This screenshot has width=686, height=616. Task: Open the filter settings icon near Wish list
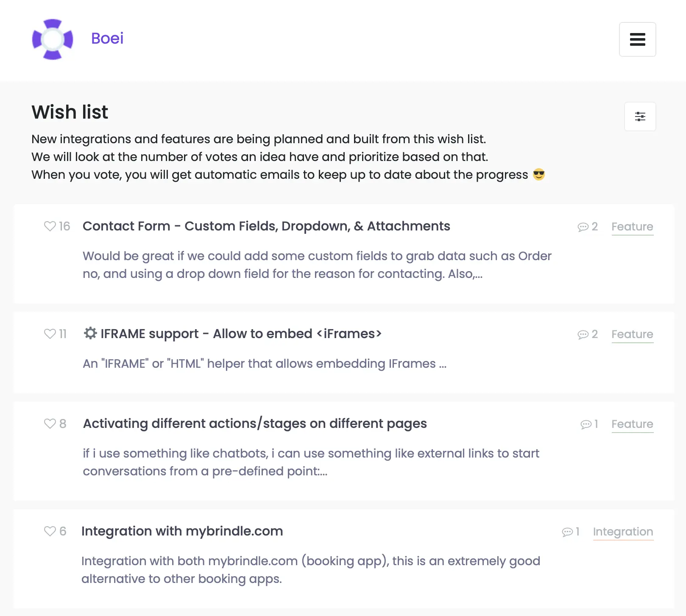click(x=640, y=116)
